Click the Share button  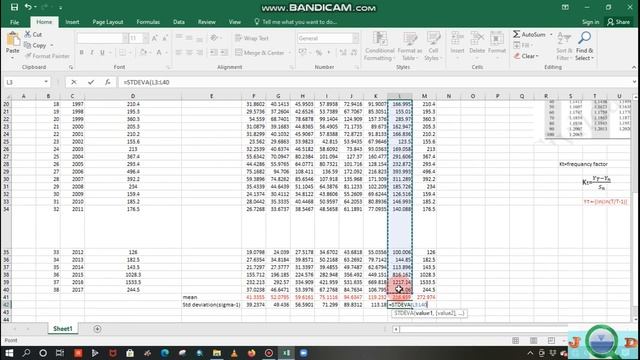click(618, 22)
